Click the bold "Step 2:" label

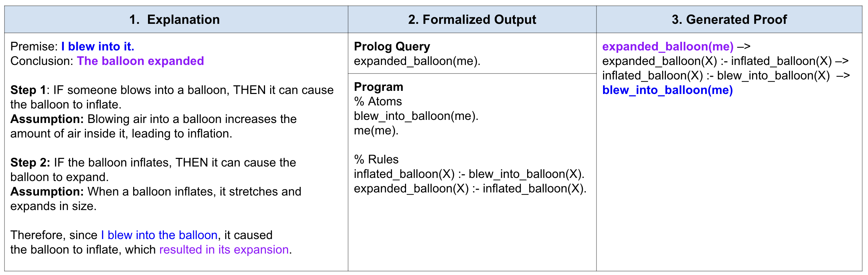(x=30, y=163)
